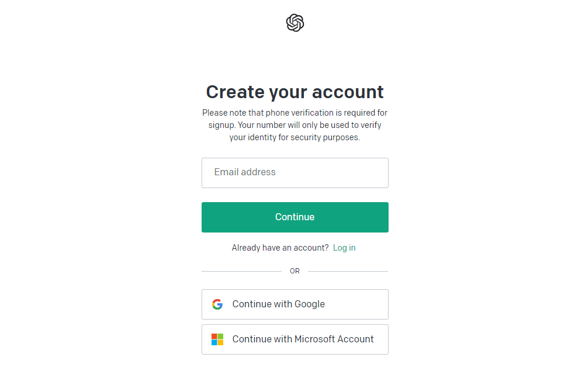Select the Create your account heading
The image size is (582, 392).
click(x=295, y=92)
